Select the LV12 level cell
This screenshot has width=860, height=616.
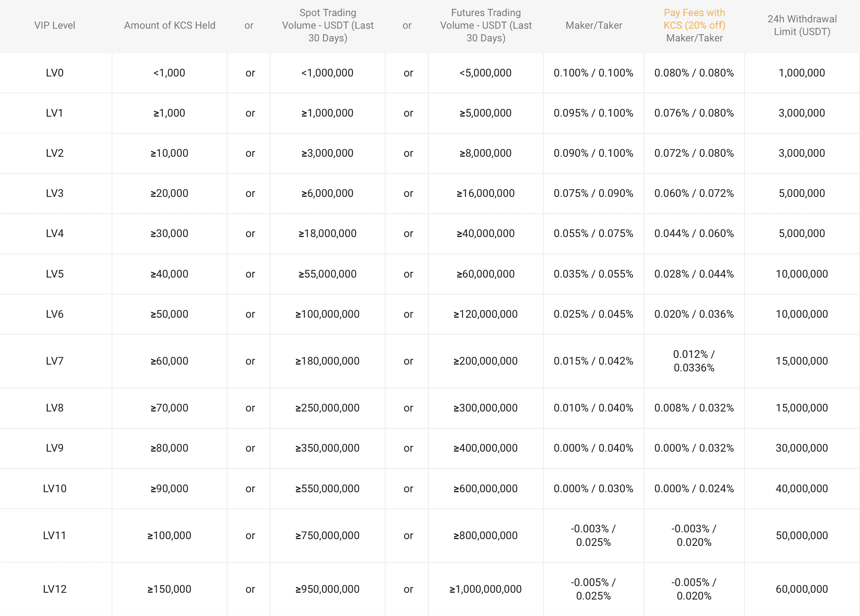(x=55, y=589)
